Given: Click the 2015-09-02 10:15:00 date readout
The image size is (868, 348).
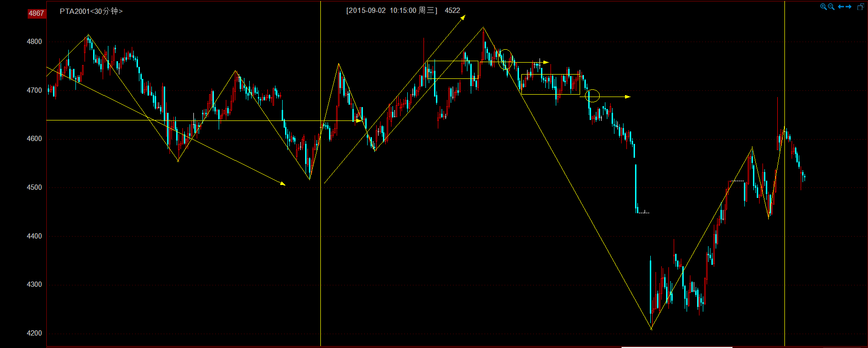Looking at the screenshot, I should 392,11.
